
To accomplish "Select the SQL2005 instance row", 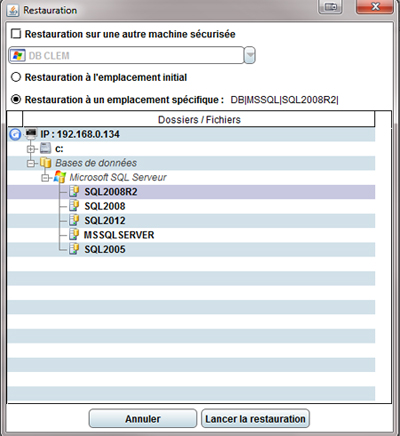I will click(x=191, y=249).
